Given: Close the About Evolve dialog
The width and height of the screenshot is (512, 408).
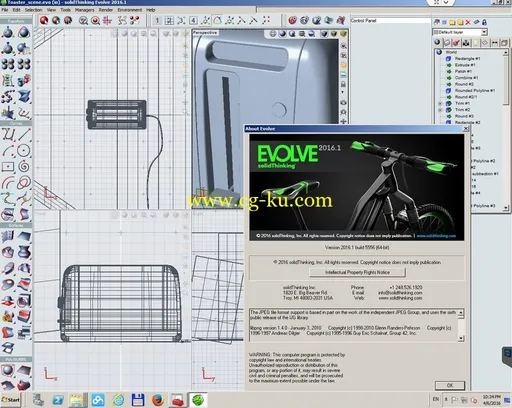Looking at the screenshot, I should pos(466,129).
